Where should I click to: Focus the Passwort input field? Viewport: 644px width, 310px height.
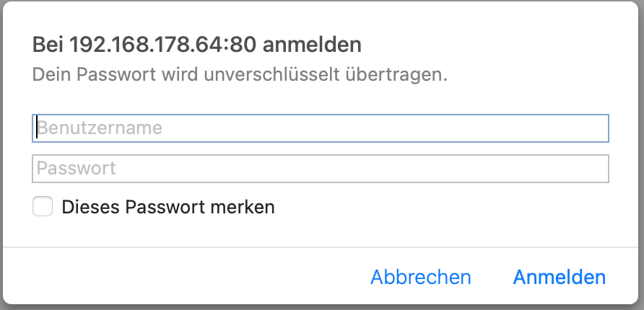(321, 169)
